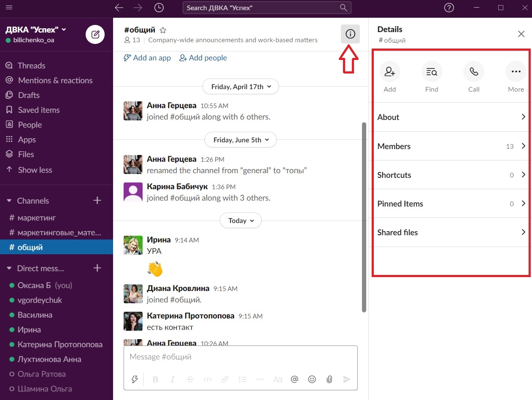Insert a link with chain icon
Screen dimensions: 532x400
coord(225,379)
